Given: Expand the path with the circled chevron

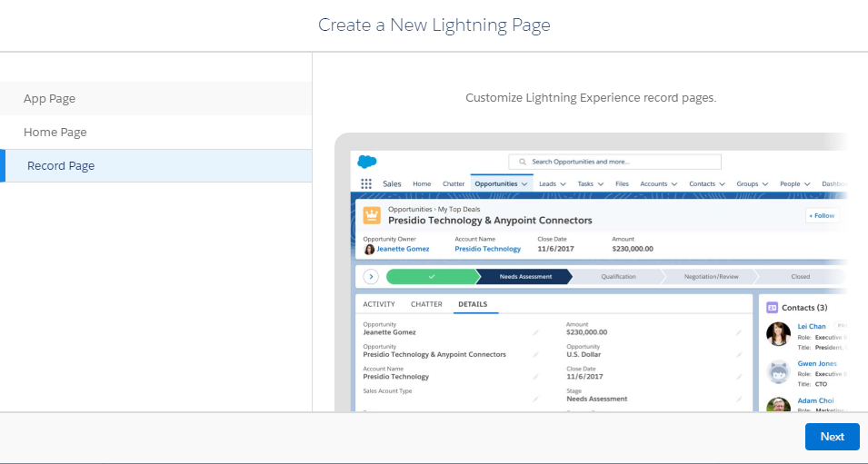Looking at the screenshot, I should click(x=371, y=277).
